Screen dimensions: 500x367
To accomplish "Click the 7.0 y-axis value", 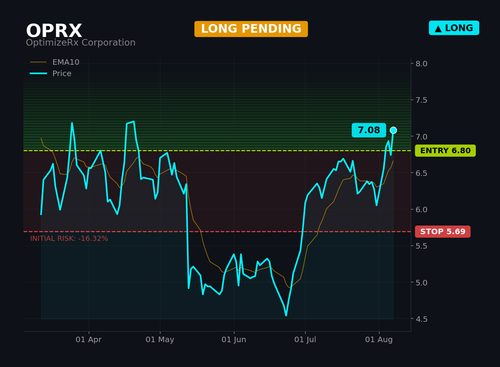I will click(421, 137).
